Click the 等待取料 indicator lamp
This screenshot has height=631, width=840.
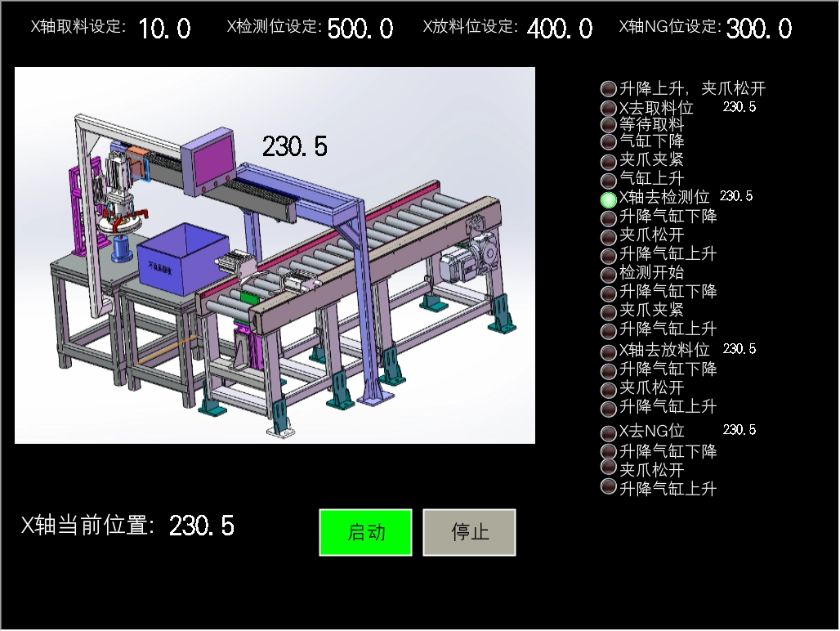608,125
